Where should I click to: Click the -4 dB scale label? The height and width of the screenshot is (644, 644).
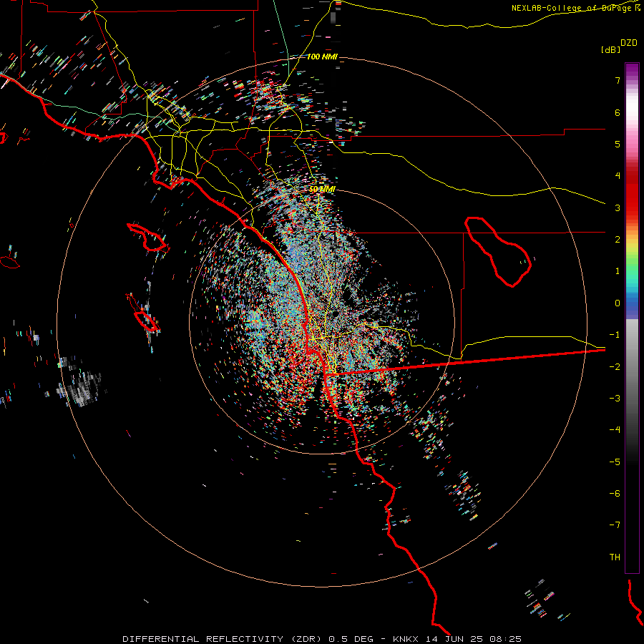pyautogui.click(x=615, y=429)
